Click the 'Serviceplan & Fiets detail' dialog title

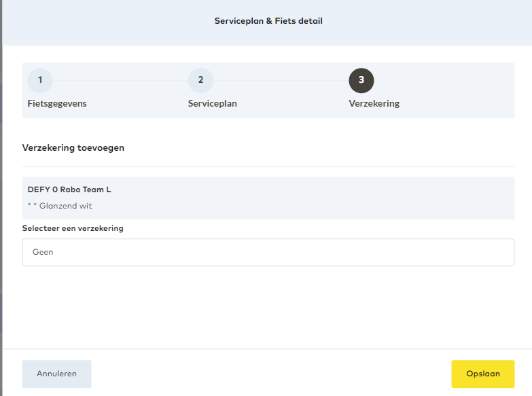pyautogui.click(x=268, y=21)
